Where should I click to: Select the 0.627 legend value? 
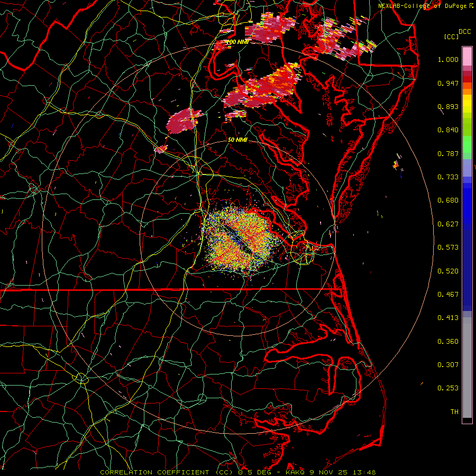[448, 224]
